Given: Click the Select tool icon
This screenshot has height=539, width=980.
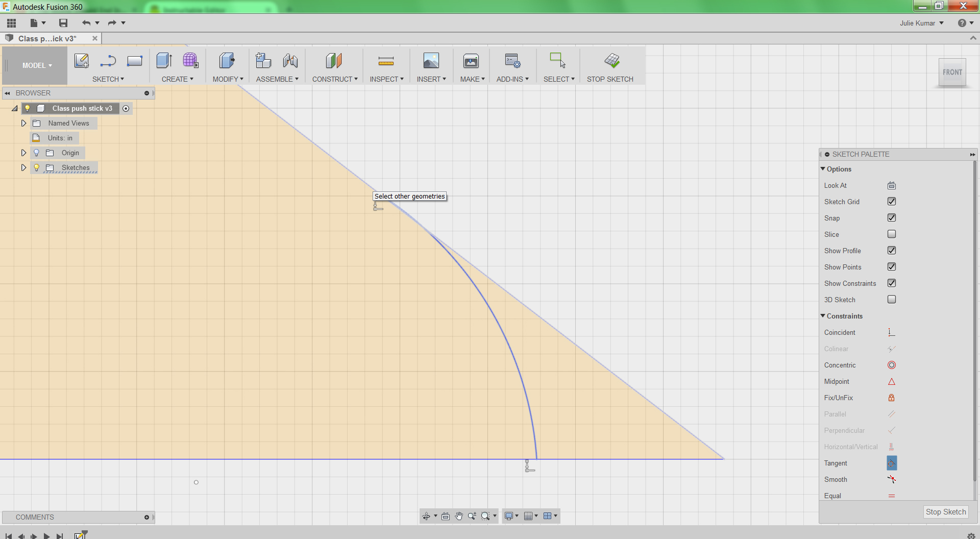Looking at the screenshot, I should pyautogui.click(x=557, y=60).
